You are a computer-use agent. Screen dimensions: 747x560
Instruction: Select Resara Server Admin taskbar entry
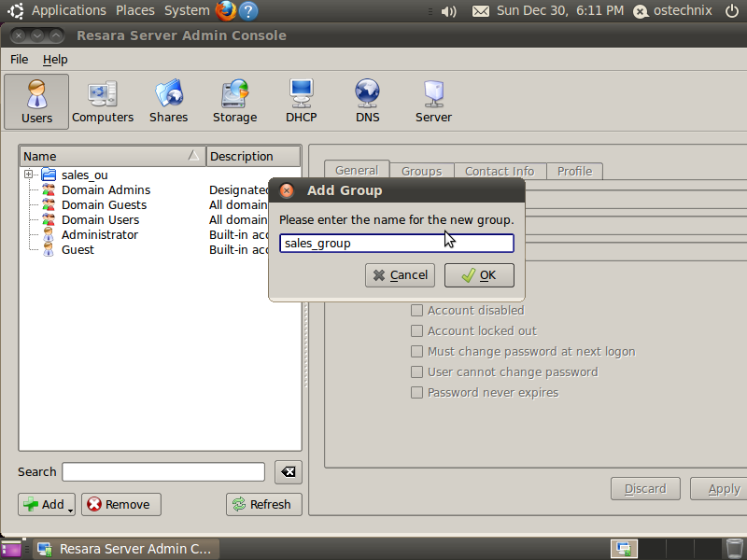(x=126, y=549)
